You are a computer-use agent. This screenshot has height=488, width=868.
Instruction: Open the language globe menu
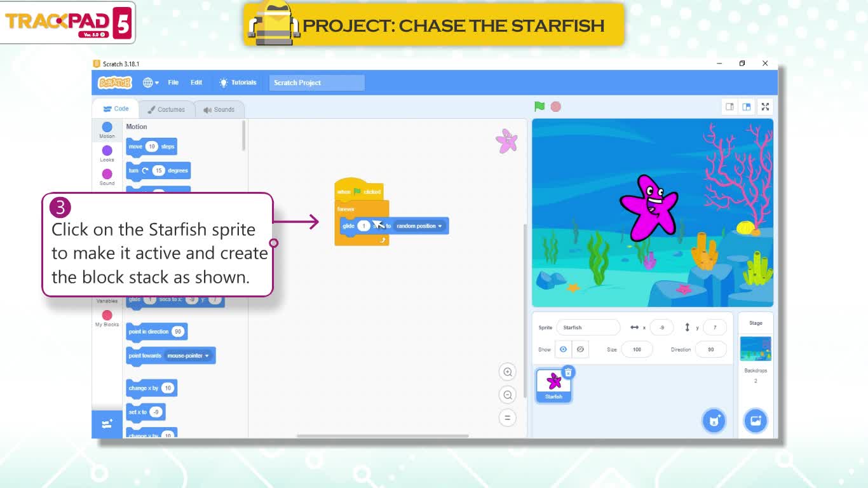click(x=151, y=83)
